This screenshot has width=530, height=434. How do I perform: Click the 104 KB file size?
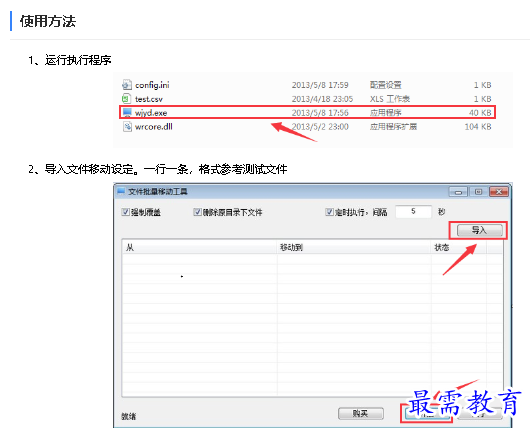(x=478, y=127)
